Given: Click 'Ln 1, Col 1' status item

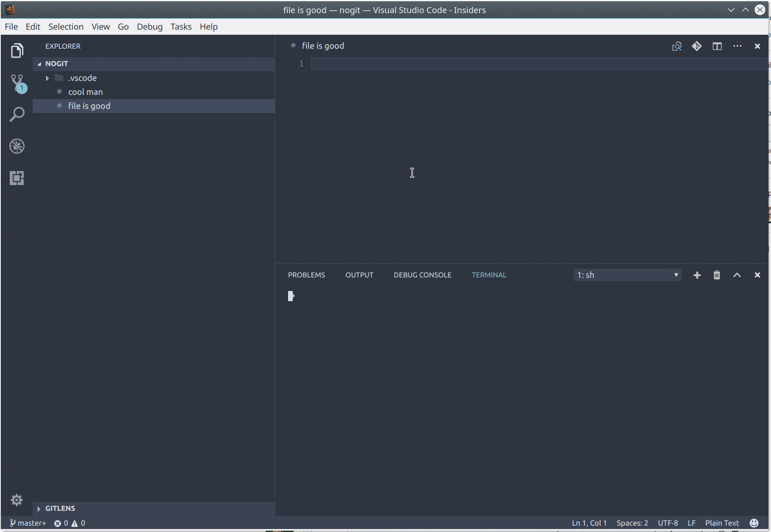Looking at the screenshot, I should (x=589, y=523).
